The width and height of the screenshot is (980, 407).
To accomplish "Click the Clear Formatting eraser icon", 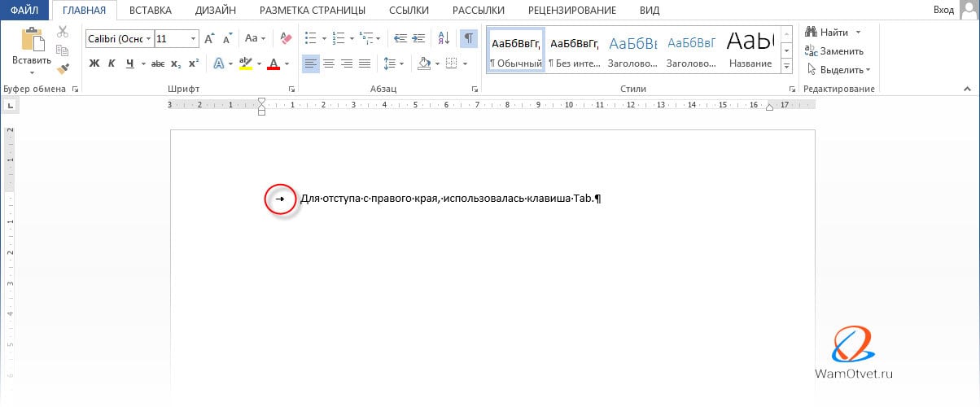I will point(285,38).
